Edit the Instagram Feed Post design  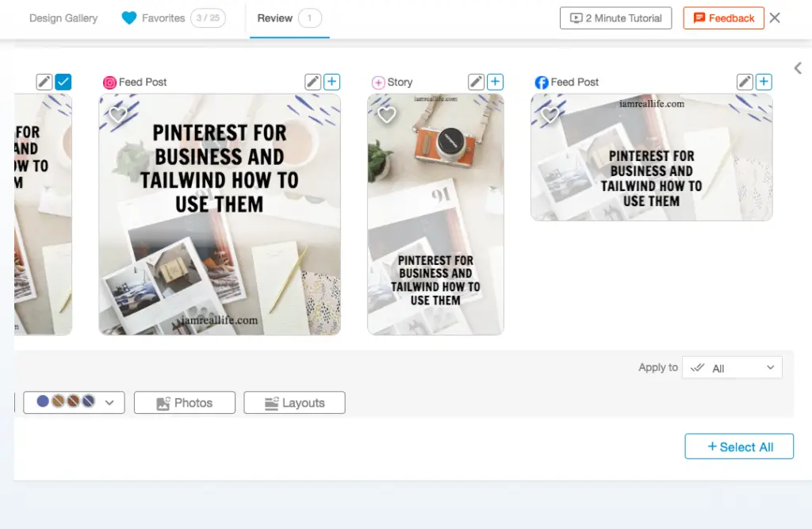click(x=312, y=82)
